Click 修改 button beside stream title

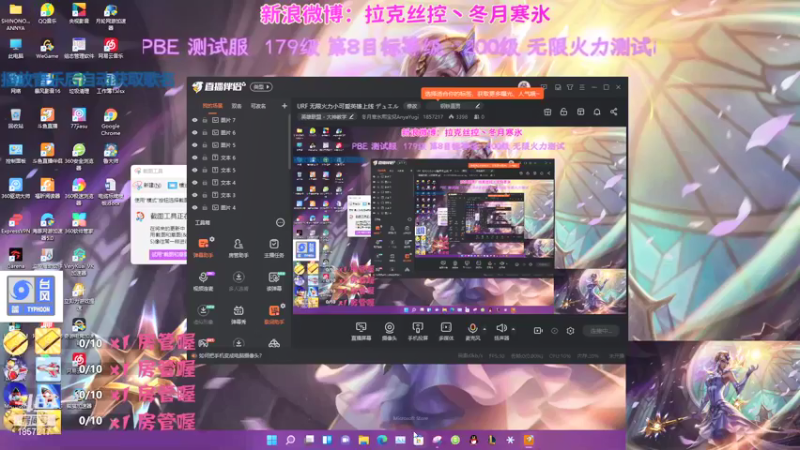[412, 106]
